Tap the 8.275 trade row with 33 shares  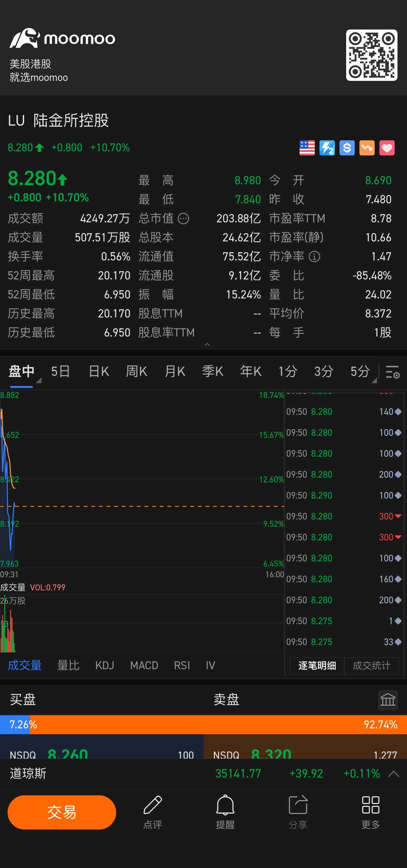pyautogui.click(x=344, y=642)
